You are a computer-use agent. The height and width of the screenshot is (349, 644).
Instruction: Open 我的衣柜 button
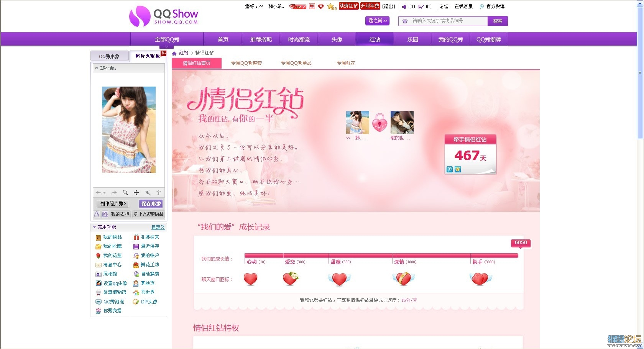[x=120, y=214]
